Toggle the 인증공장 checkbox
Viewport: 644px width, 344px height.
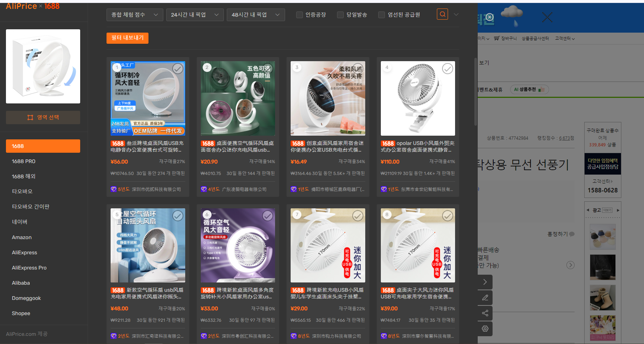click(299, 15)
